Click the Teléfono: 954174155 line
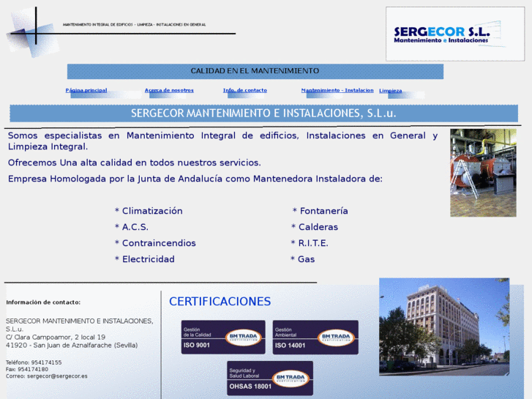 click(34, 362)
